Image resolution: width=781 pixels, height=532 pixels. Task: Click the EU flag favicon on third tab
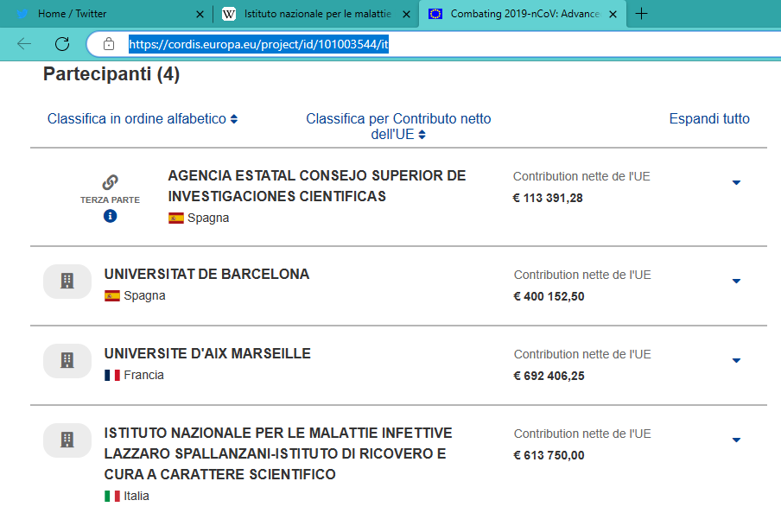coord(435,14)
